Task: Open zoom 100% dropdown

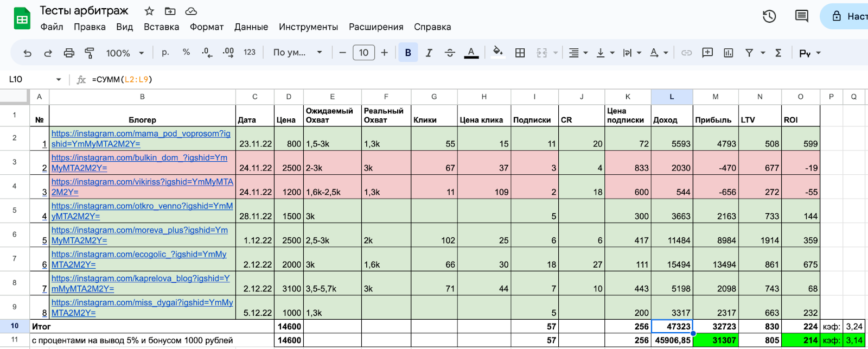Action: tap(125, 53)
